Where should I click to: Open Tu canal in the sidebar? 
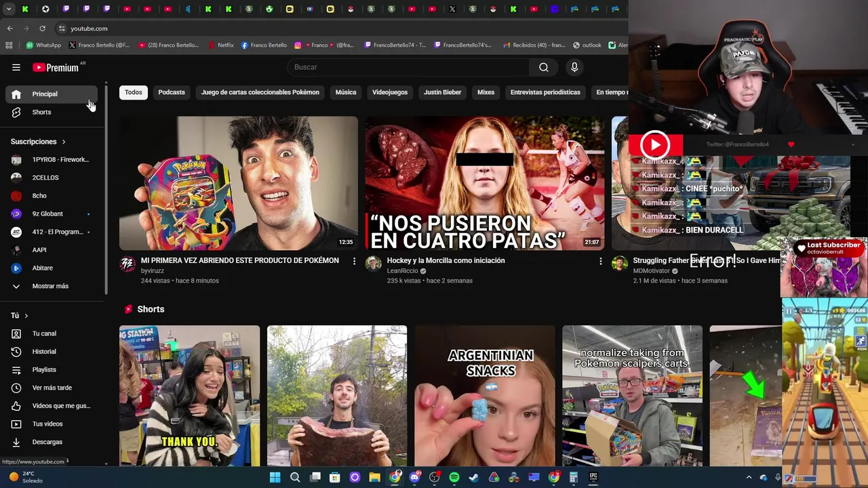pos(52,333)
